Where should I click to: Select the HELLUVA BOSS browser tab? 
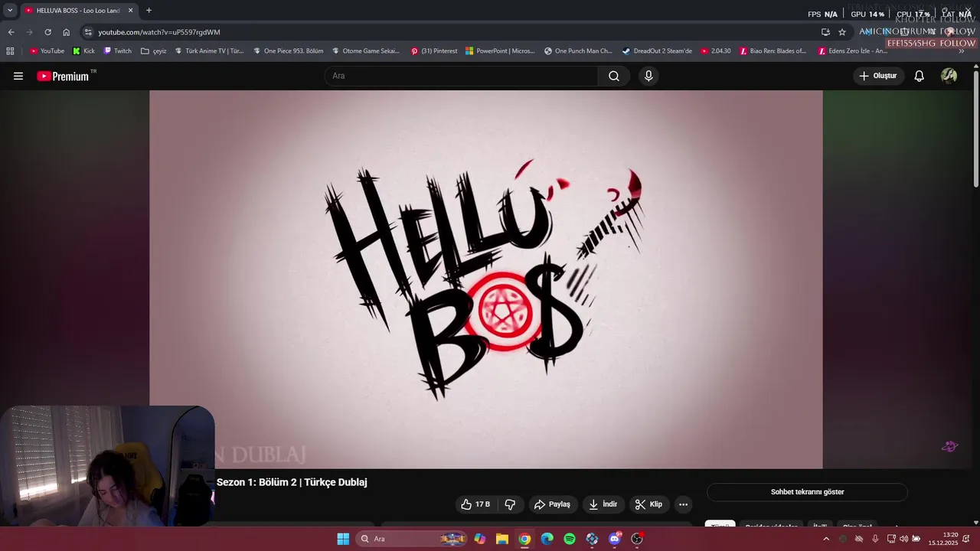(x=79, y=11)
